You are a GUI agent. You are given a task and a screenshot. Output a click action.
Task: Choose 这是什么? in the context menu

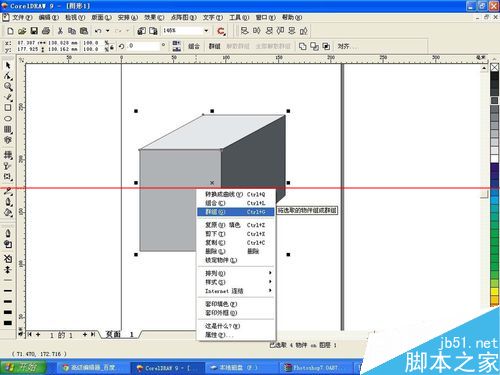235,326
